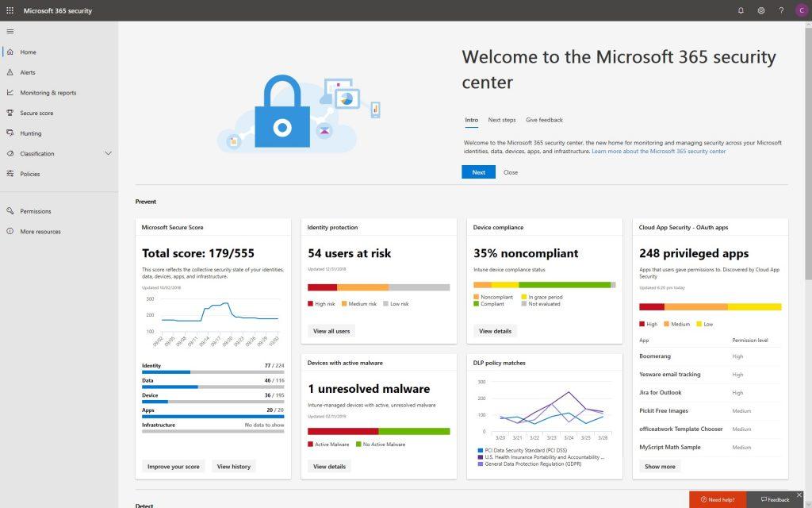Switch to the Next steps tab
The width and height of the screenshot is (812, 508).
click(501, 120)
